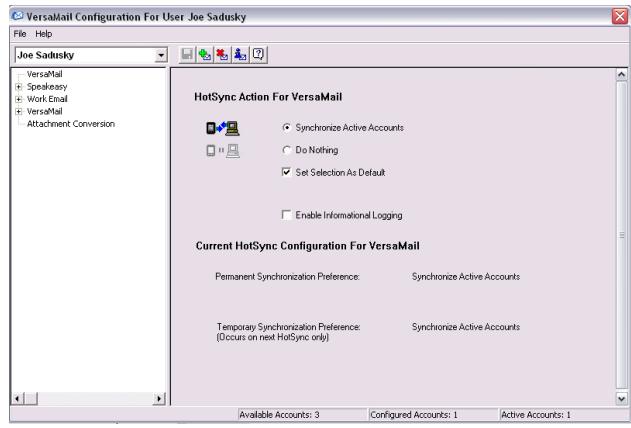The width and height of the screenshot is (631, 428).
Task: Click the green plus add account icon
Action: click(x=205, y=54)
